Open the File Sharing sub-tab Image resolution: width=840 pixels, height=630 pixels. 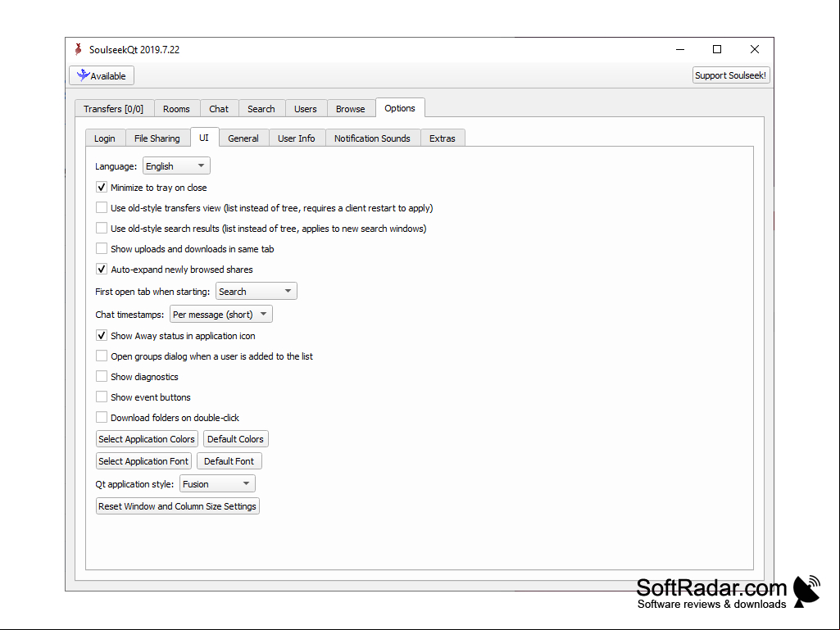pyautogui.click(x=157, y=138)
